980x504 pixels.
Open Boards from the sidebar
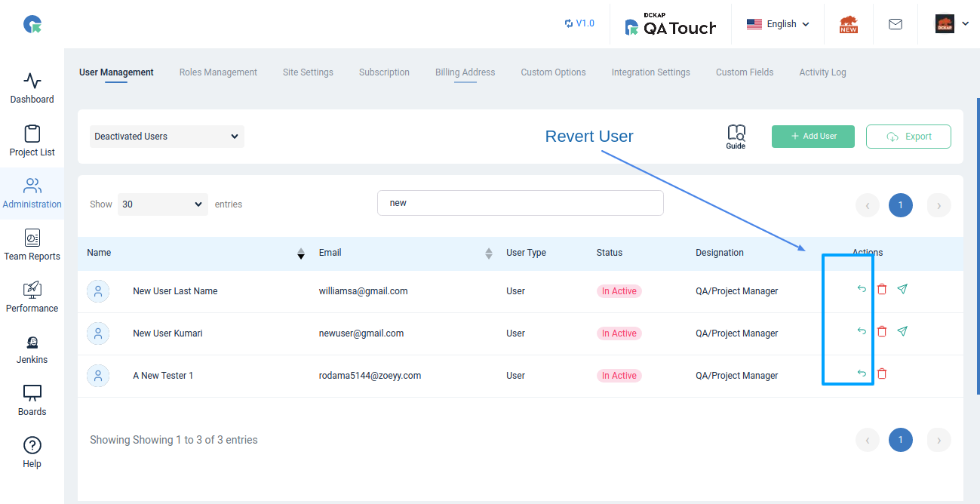pos(32,401)
